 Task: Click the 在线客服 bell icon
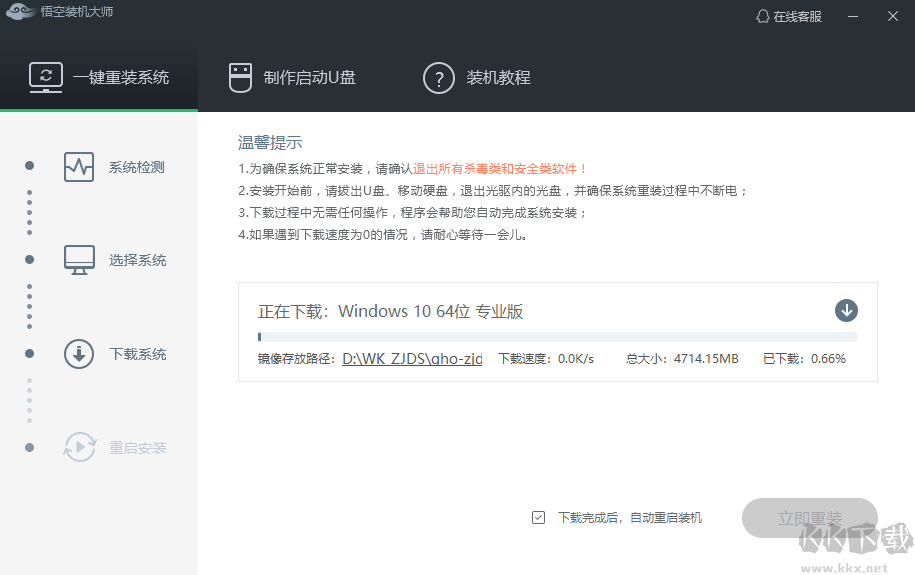point(762,16)
